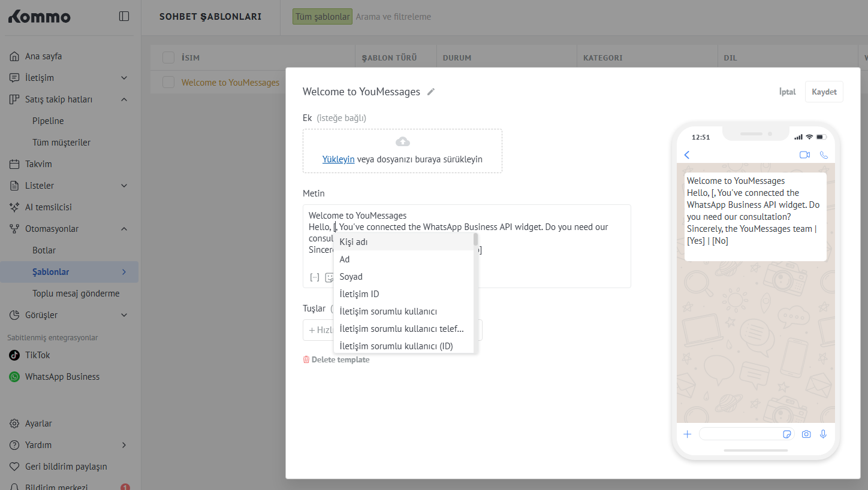Screen dimensions: 868x490
Task: Click the placeholder list scrollbar
Action: (475, 240)
